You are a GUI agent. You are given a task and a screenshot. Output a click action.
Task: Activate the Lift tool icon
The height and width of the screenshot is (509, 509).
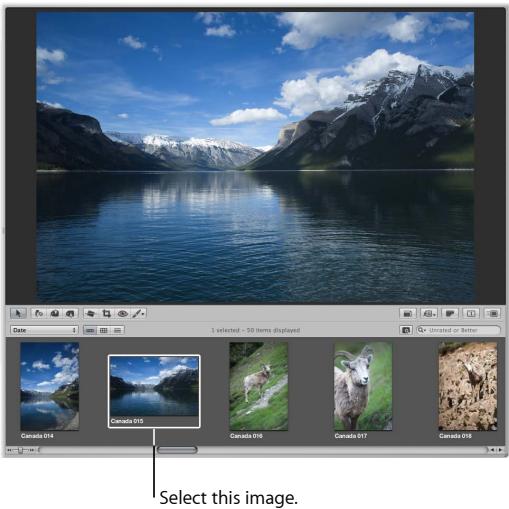point(55,313)
